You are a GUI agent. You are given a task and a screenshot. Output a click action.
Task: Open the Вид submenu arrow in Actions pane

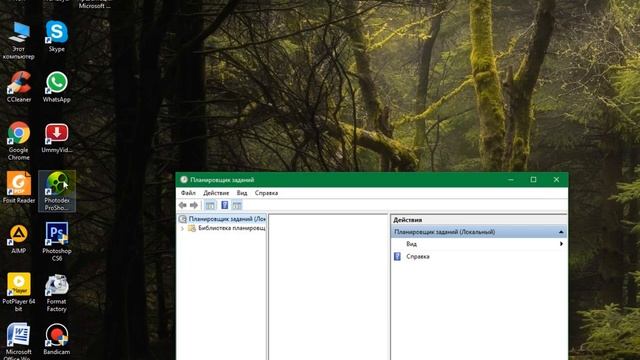[561, 244]
